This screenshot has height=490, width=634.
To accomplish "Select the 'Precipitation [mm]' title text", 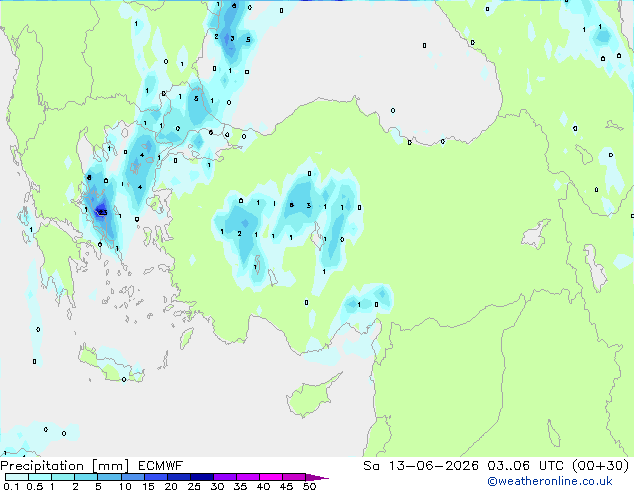I will 65,466.
